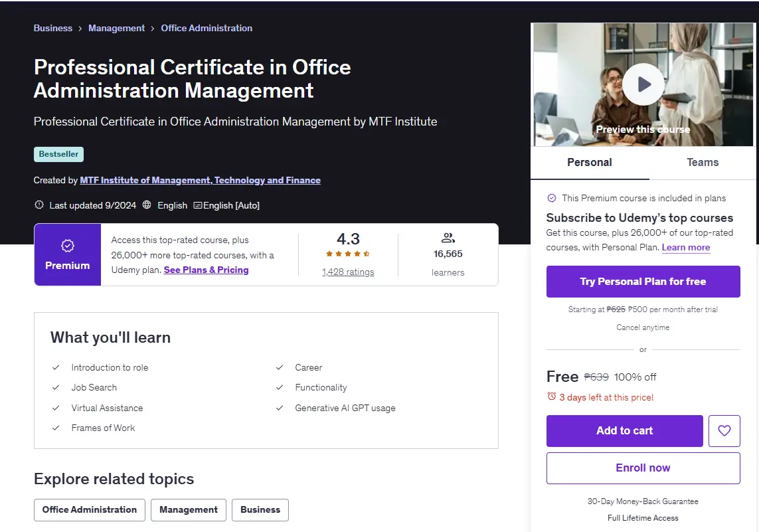The width and height of the screenshot is (759, 532).
Task: Click the What you'll learn heading
Action: click(x=110, y=337)
